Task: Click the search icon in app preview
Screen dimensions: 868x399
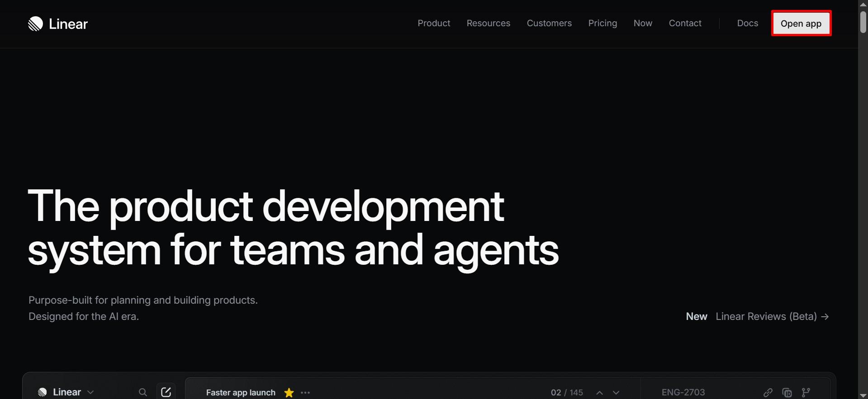Action: tap(143, 392)
